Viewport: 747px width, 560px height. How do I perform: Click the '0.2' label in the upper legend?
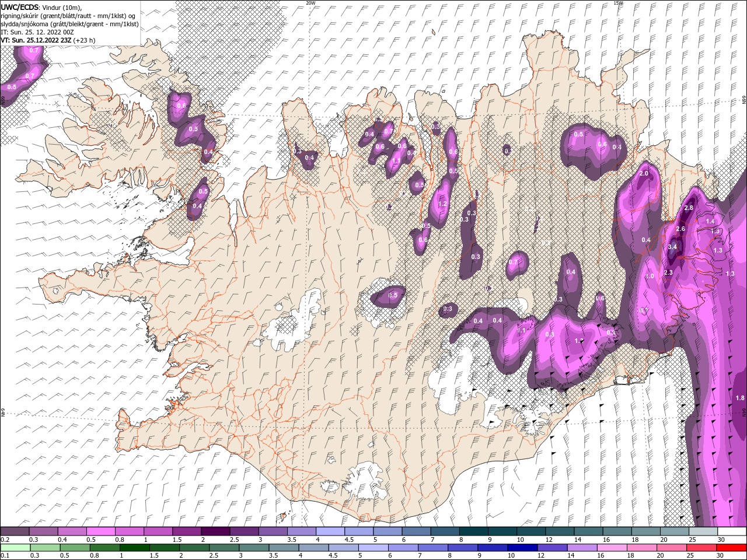[5, 540]
